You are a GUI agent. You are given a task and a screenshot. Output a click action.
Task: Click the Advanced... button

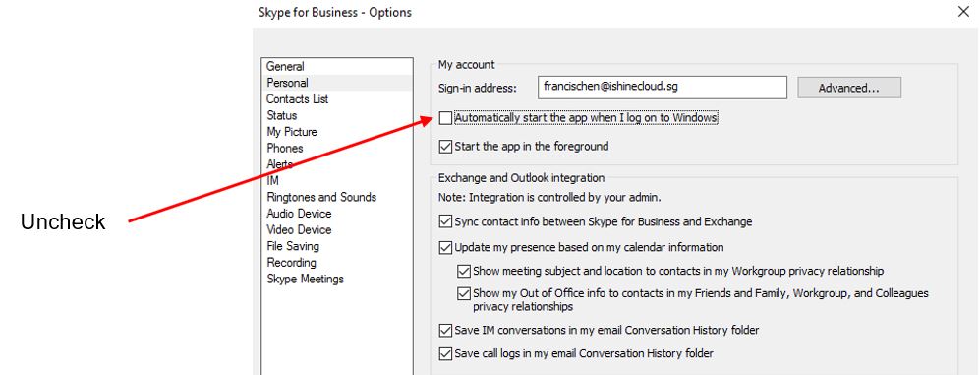[848, 88]
